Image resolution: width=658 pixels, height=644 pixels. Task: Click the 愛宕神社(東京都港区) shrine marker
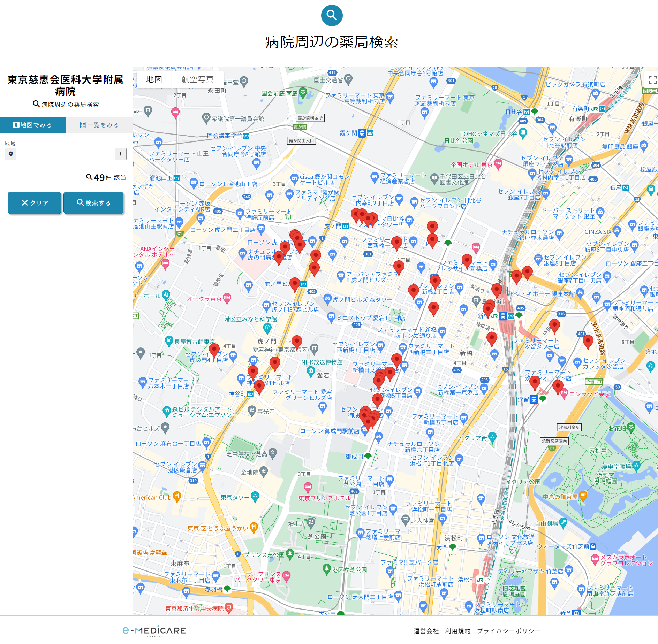(x=314, y=349)
